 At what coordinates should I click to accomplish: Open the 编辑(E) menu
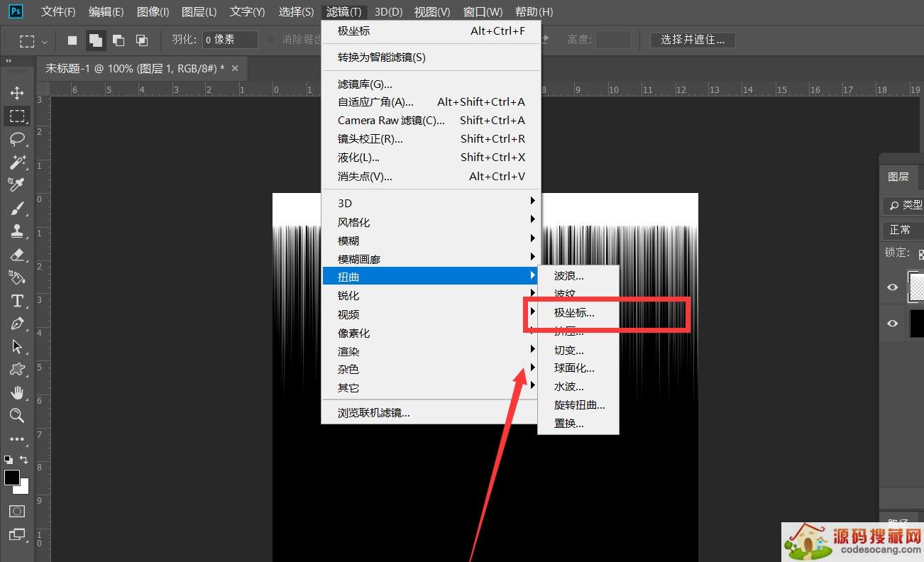coord(106,11)
